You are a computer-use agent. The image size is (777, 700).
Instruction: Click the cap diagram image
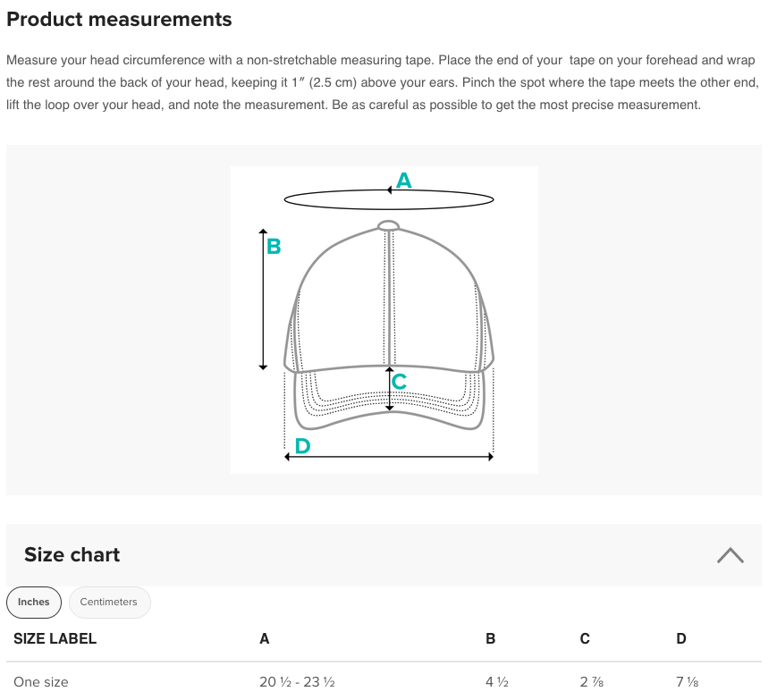[384, 320]
